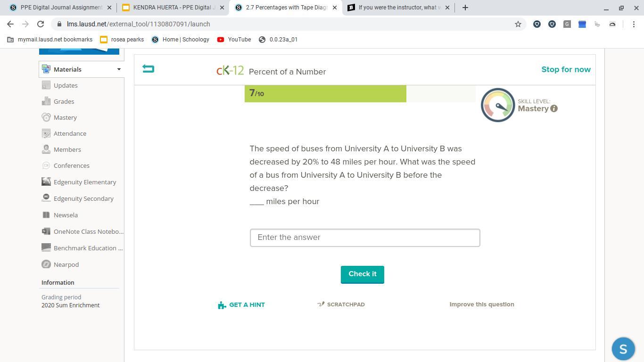Open the Nearpod sidebar link
This screenshot has height=362, width=644.
pos(66,264)
